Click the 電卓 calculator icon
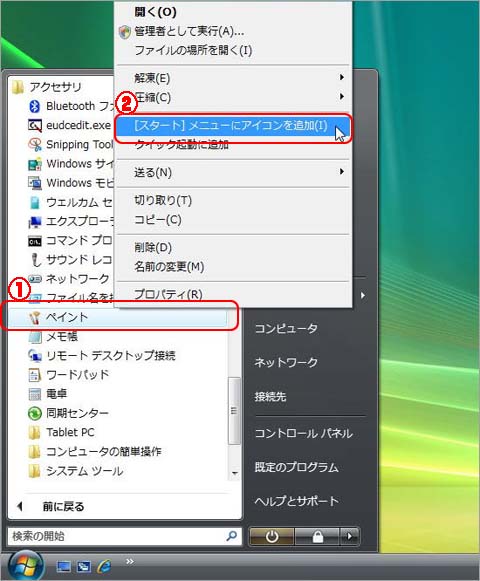 pyautogui.click(x=34, y=394)
